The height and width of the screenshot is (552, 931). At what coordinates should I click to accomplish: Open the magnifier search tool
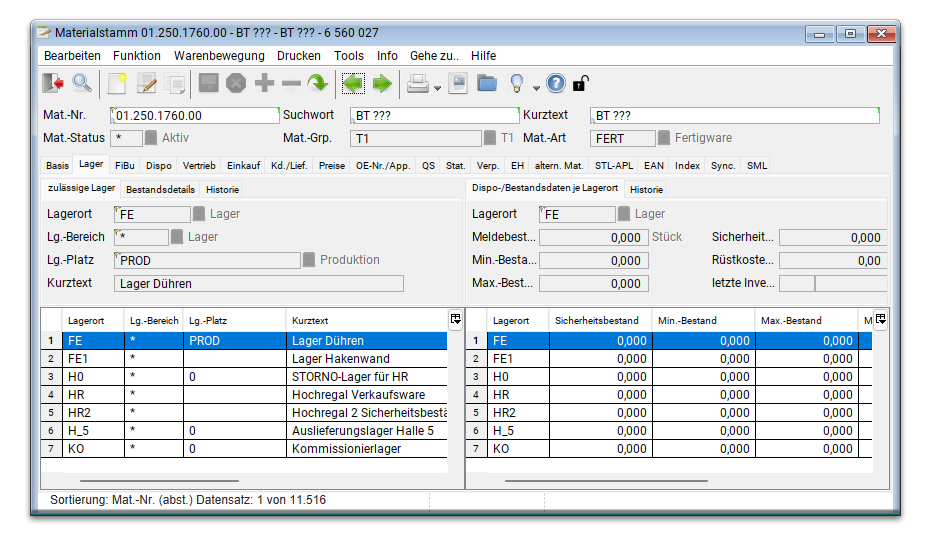(82, 84)
